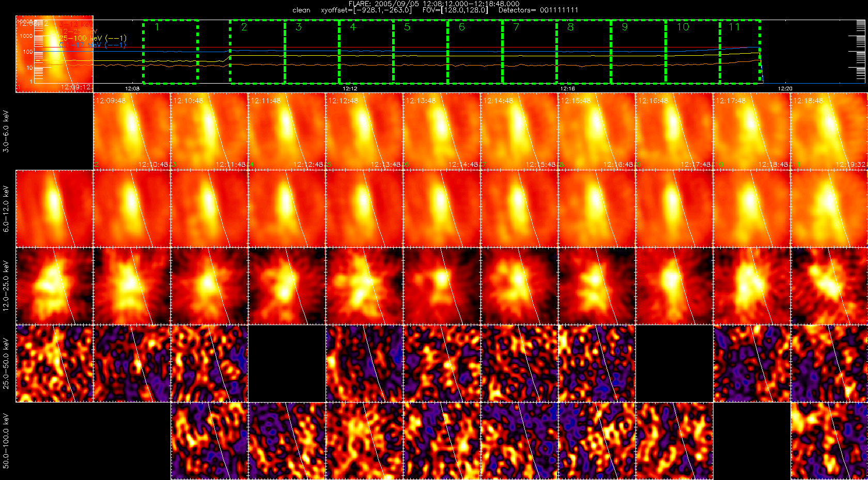Viewport: 868px width, 480px height.
Task: Open the 25-50 keV image for interval 8
Action: tap(597, 364)
